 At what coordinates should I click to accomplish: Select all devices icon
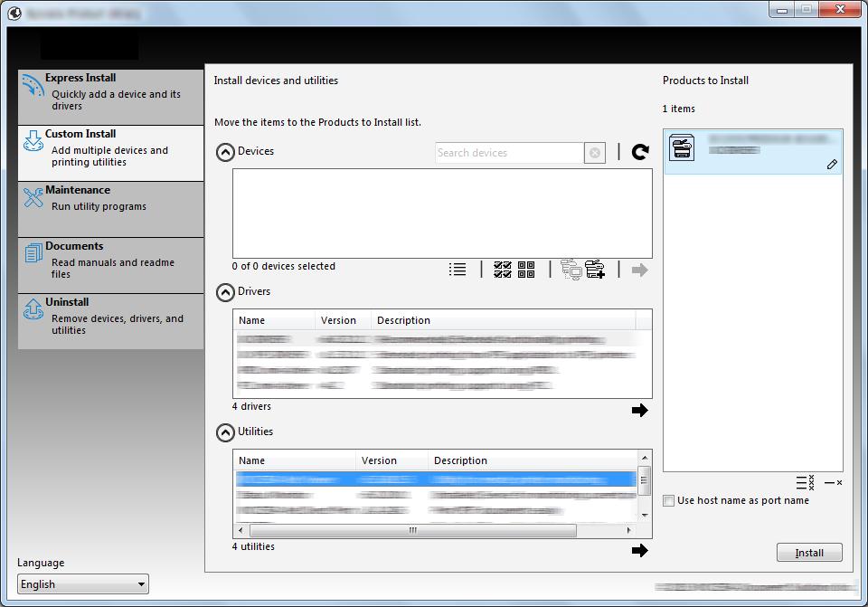[502, 270]
